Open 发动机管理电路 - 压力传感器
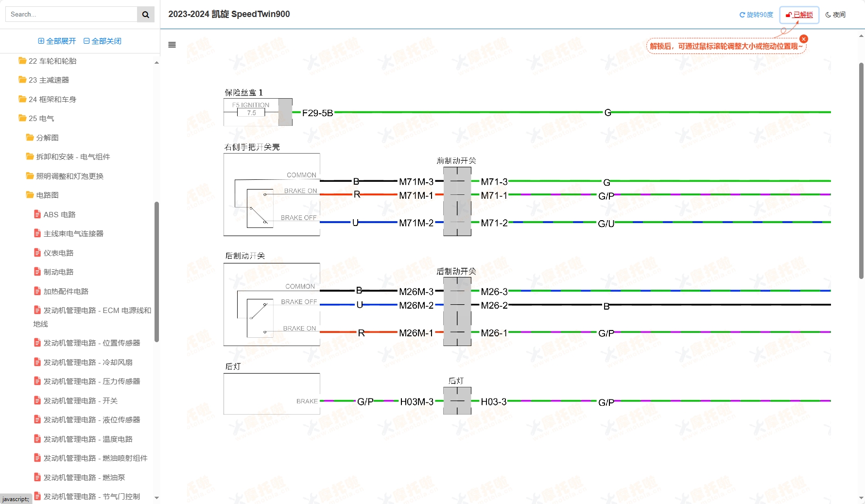The height and width of the screenshot is (504, 865). 92,382
